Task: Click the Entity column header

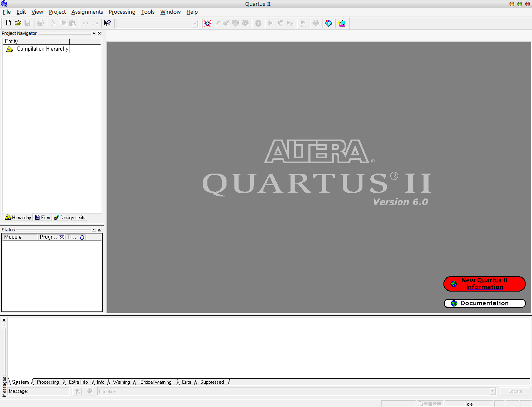Action: tap(36, 42)
